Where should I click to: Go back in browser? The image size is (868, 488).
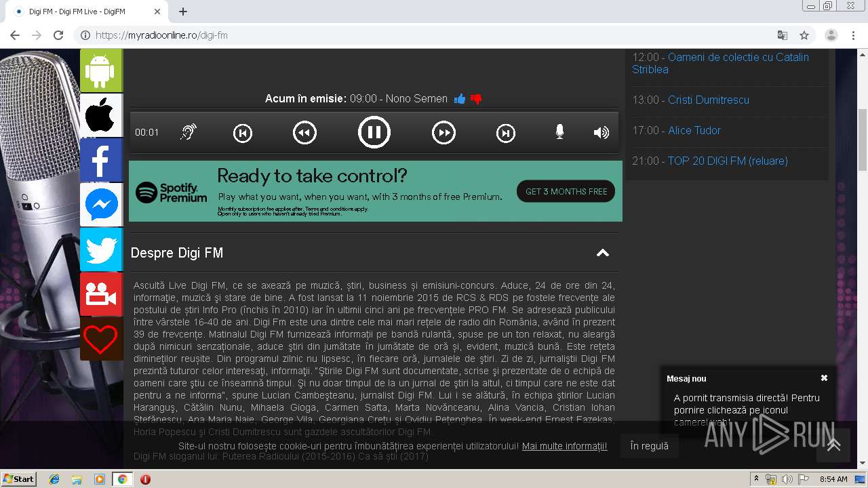[x=15, y=35]
